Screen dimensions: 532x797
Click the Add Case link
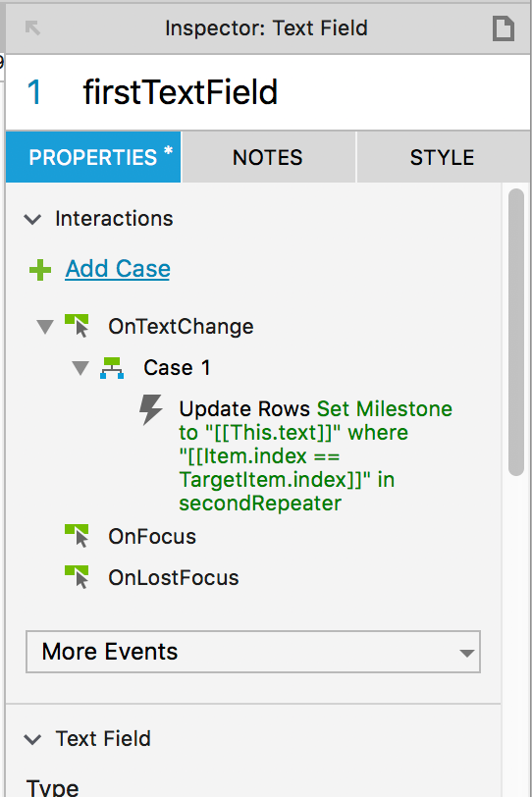click(x=118, y=269)
